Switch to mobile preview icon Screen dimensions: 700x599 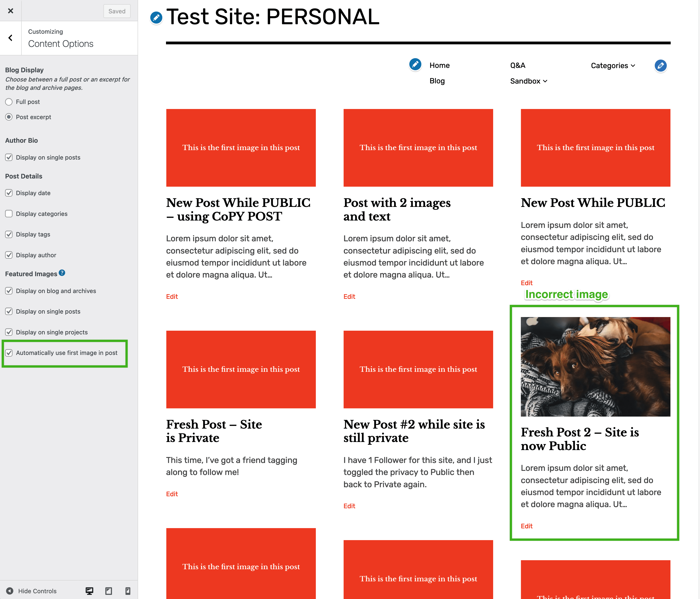(x=128, y=591)
